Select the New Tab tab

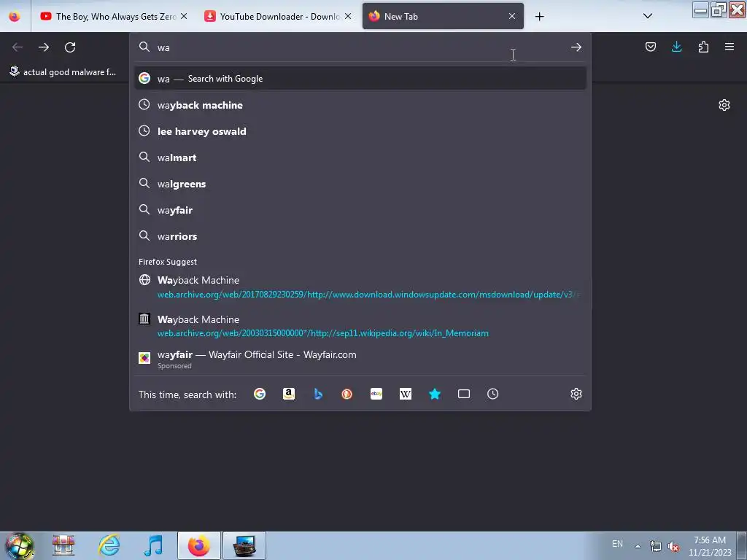[x=443, y=16]
